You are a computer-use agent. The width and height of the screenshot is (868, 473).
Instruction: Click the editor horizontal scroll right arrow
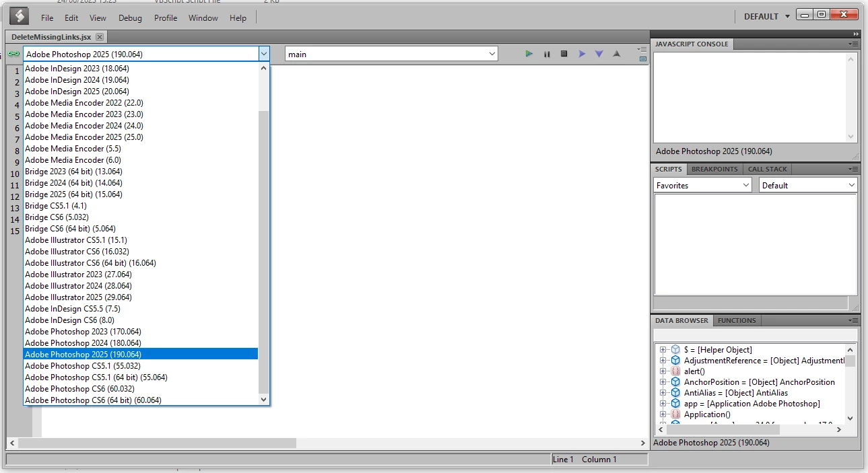[x=643, y=443]
